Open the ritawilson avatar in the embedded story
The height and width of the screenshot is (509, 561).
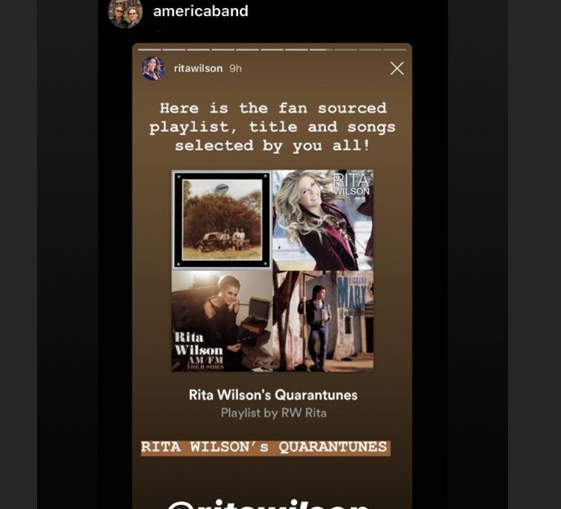(x=153, y=68)
